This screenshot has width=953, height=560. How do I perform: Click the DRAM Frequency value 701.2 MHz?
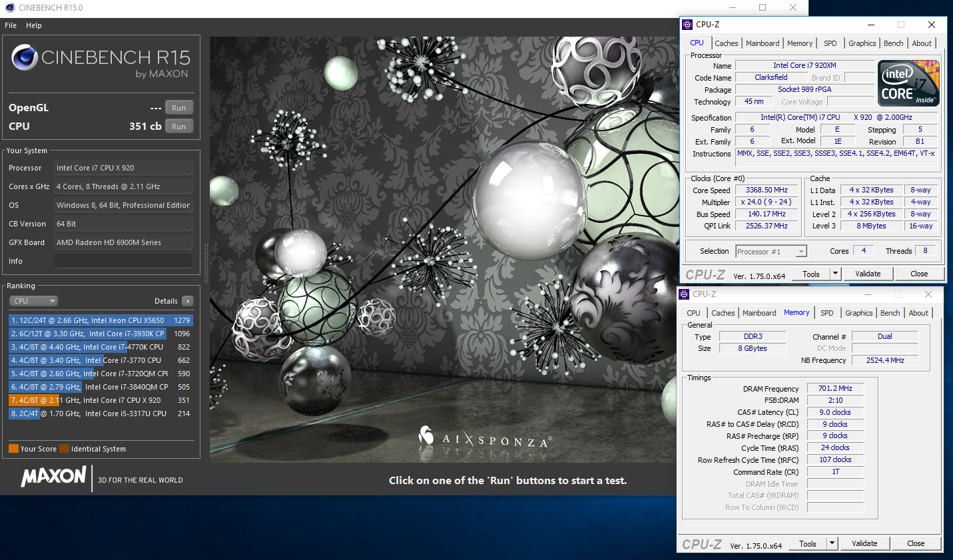[835, 388]
